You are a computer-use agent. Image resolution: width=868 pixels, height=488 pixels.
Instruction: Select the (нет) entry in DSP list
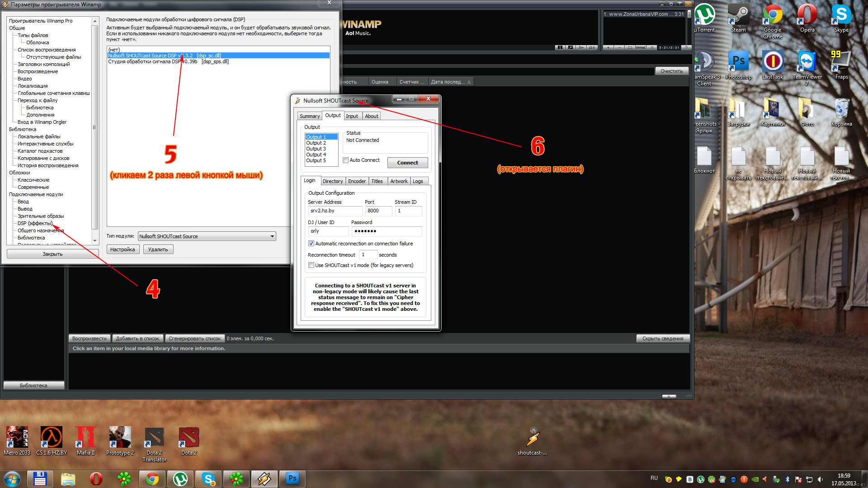[218, 50]
